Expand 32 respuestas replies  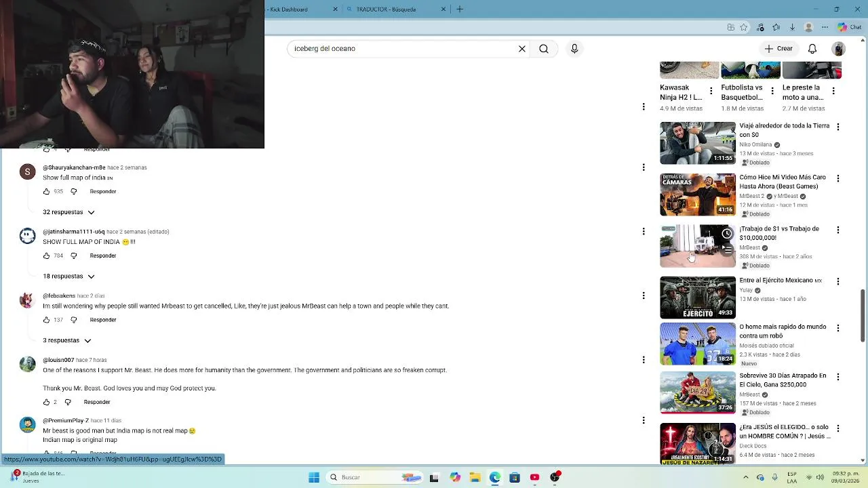[x=68, y=212]
